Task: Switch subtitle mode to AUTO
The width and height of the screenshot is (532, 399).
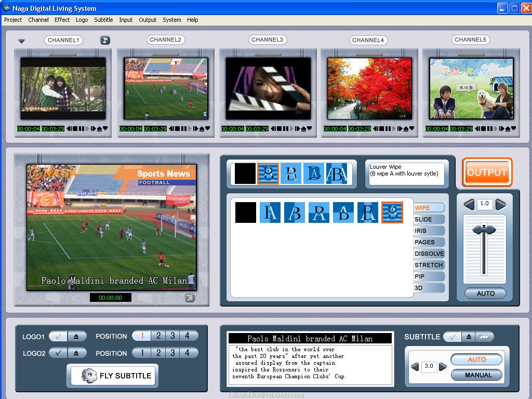Action: coord(477,360)
